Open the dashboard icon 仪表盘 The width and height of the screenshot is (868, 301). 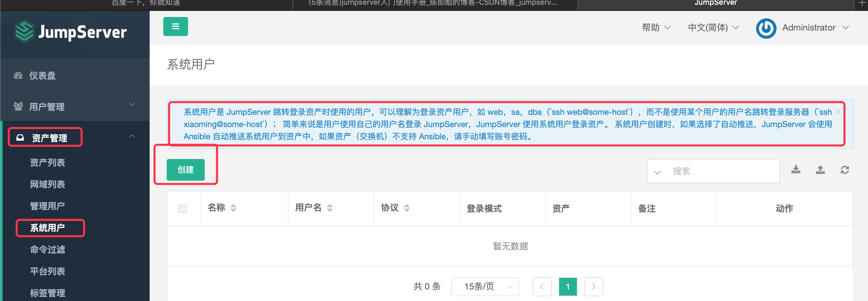(18, 75)
